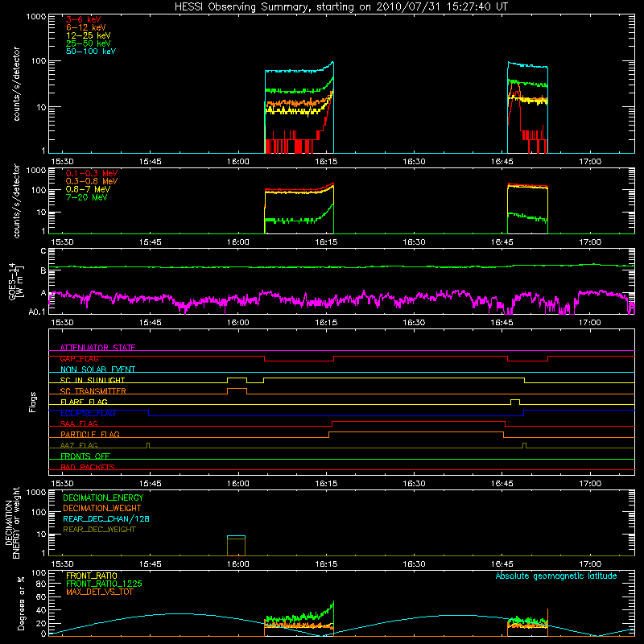Select the SC_TRANSMITTER flag label
This screenshot has width=644, height=644.
click(93, 391)
